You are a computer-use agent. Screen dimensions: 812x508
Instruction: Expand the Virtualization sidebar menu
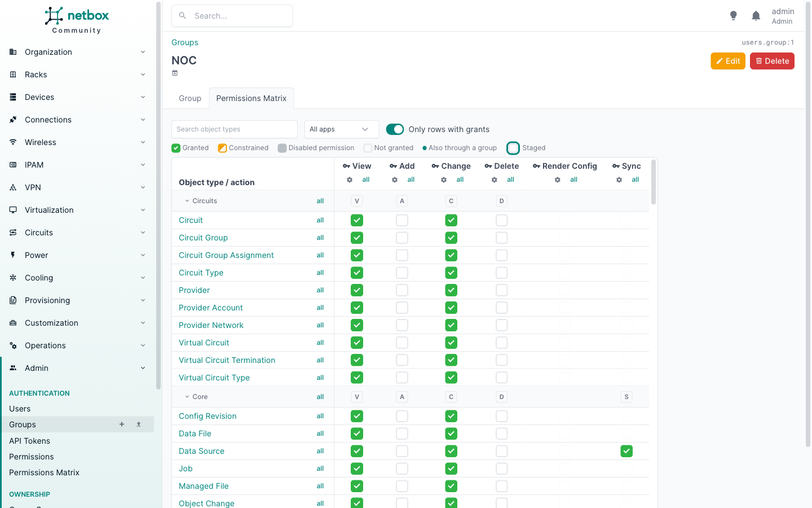(x=77, y=210)
